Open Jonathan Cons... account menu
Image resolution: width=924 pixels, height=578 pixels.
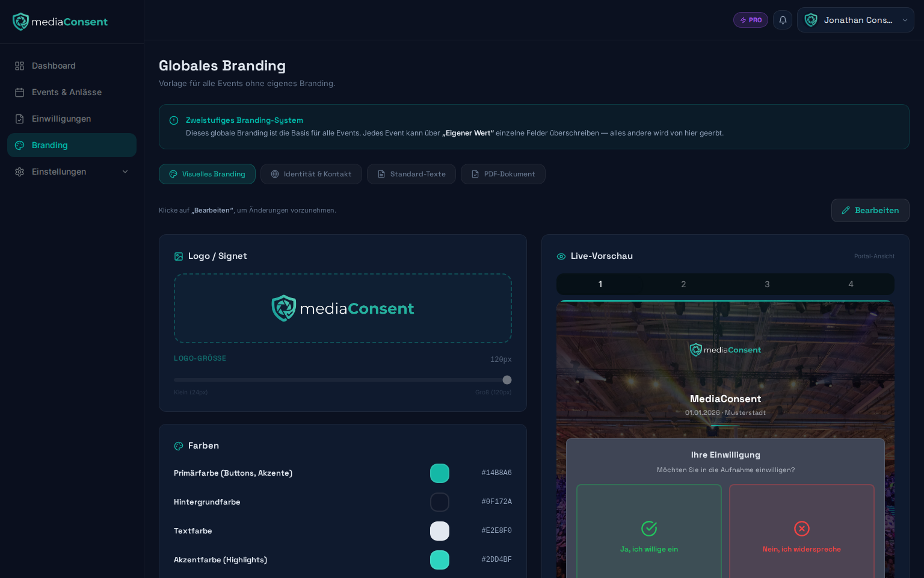click(x=855, y=20)
